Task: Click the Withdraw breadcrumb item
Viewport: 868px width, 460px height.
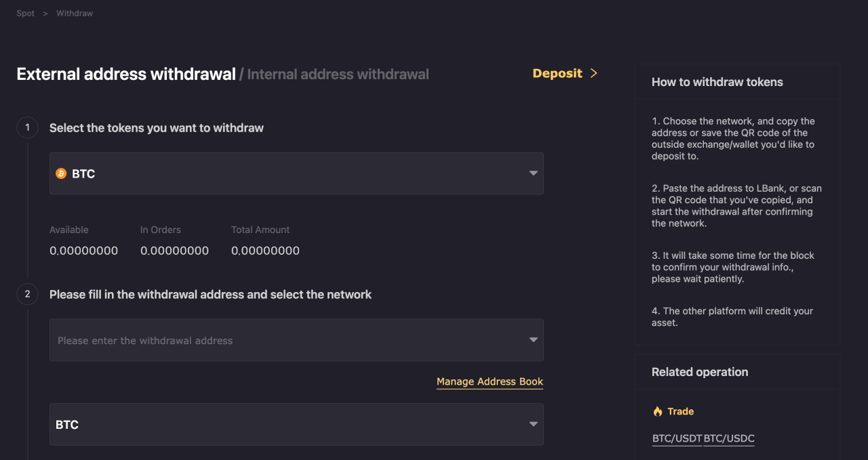Action: [75, 14]
